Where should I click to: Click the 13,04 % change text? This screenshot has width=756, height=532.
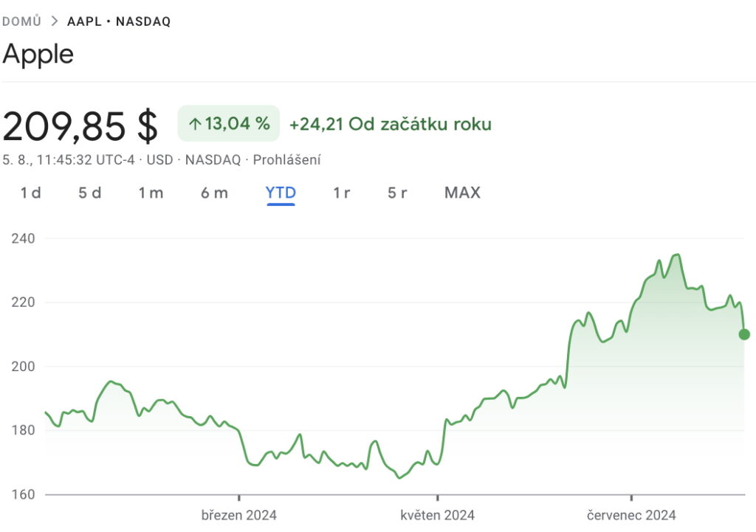(x=237, y=124)
